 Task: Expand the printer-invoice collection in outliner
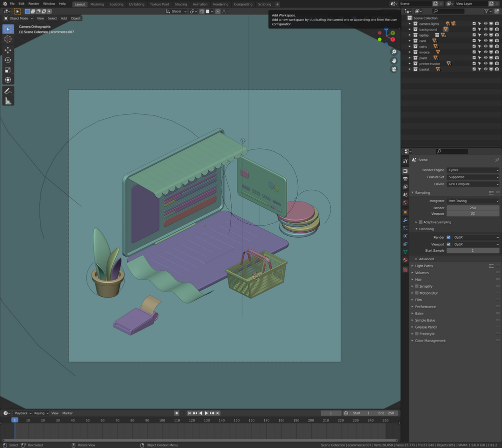[x=410, y=64]
